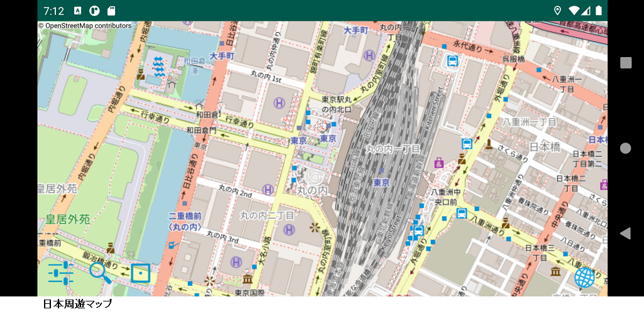Tap the location indicator in status bar

point(557,11)
